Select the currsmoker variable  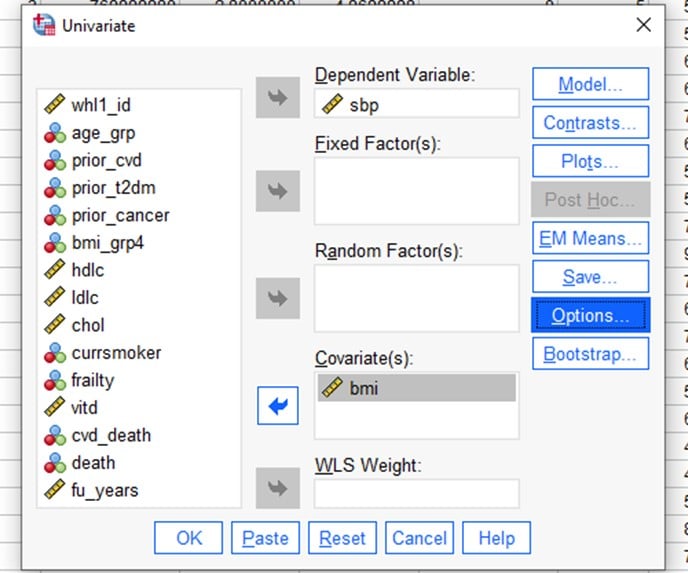115,352
